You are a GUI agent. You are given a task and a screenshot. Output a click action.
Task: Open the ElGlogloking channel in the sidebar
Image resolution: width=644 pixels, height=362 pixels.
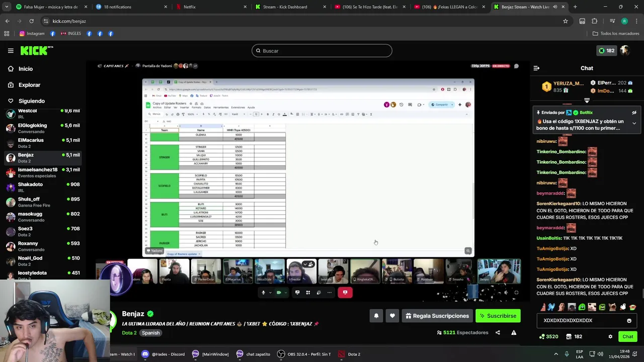click(x=42, y=128)
